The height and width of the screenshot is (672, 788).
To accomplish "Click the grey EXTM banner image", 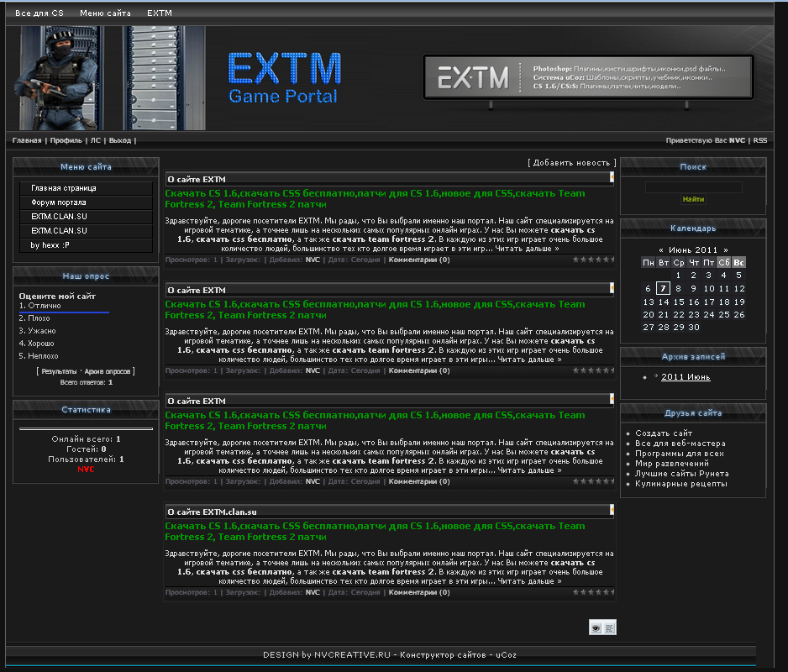I will (588, 77).
